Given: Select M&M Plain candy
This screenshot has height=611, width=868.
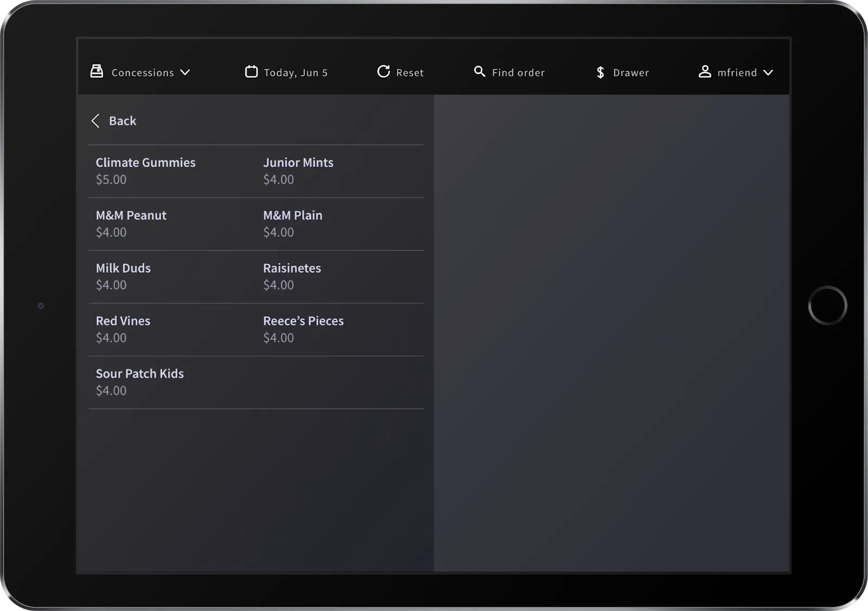Looking at the screenshot, I should point(340,224).
